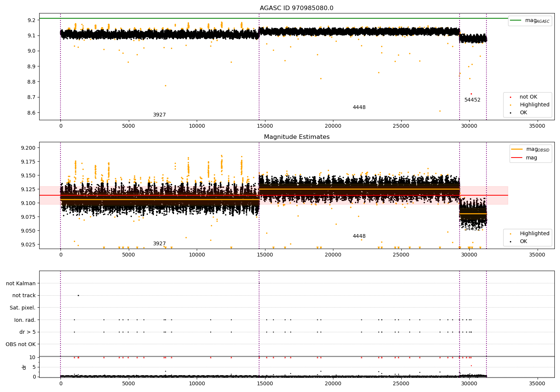Click the '4448' obsid label in top plot
Viewport: 560px width, 392px height.
click(359, 108)
